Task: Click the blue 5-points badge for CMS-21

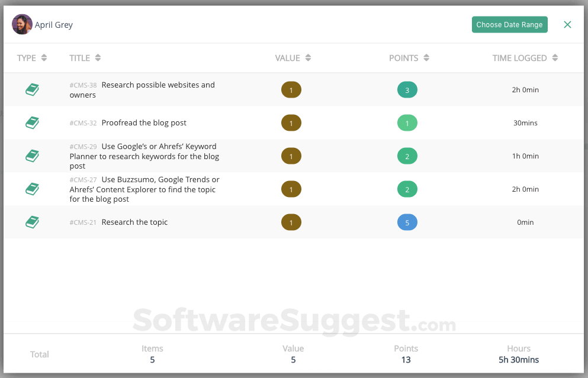Action: (407, 222)
